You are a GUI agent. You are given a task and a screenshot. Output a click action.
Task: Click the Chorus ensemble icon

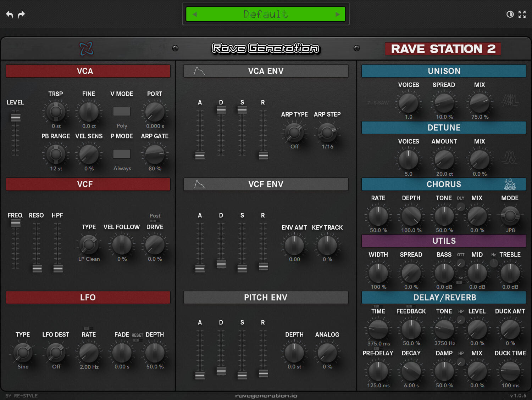pos(510,184)
